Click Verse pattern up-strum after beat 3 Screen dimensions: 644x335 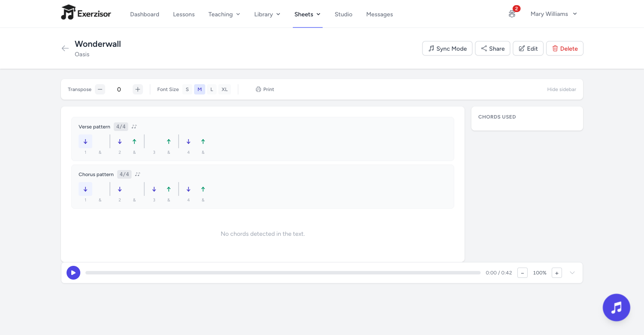pyautogui.click(x=169, y=141)
